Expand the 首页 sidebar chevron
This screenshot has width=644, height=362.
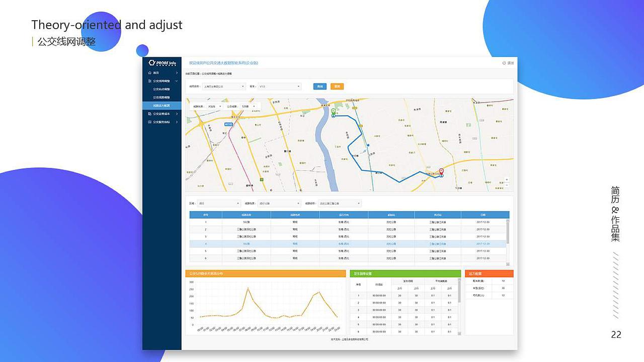pyautogui.click(x=177, y=73)
